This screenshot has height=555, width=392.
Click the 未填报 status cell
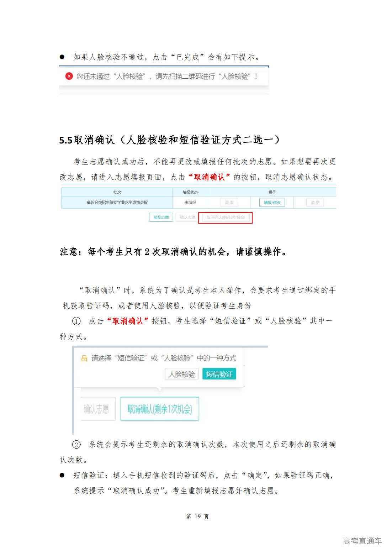pyautogui.click(x=190, y=203)
